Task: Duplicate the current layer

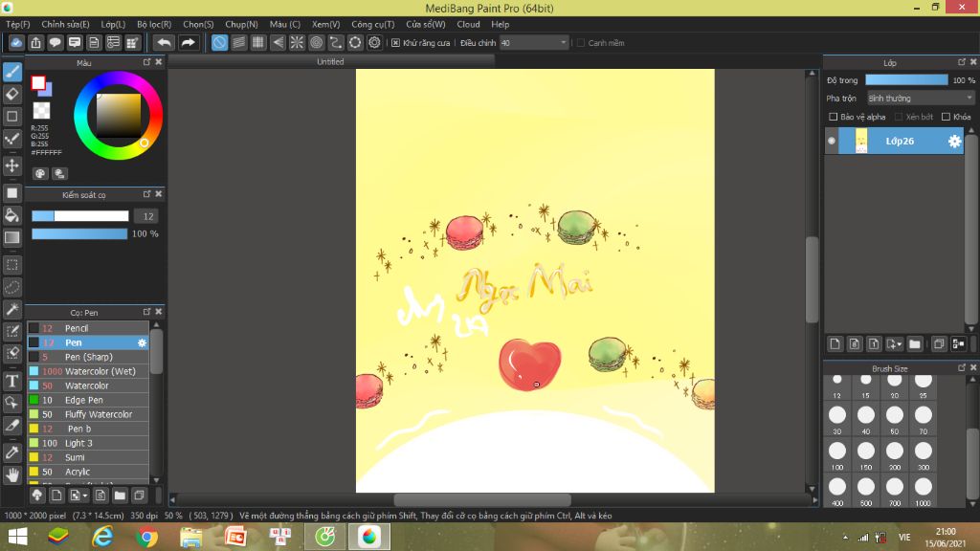Action: [939, 343]
